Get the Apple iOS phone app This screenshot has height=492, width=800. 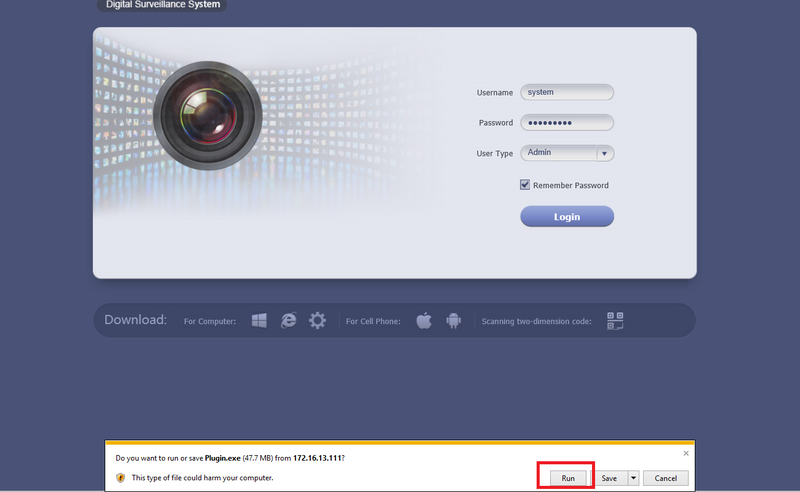(x=424, y=321)
